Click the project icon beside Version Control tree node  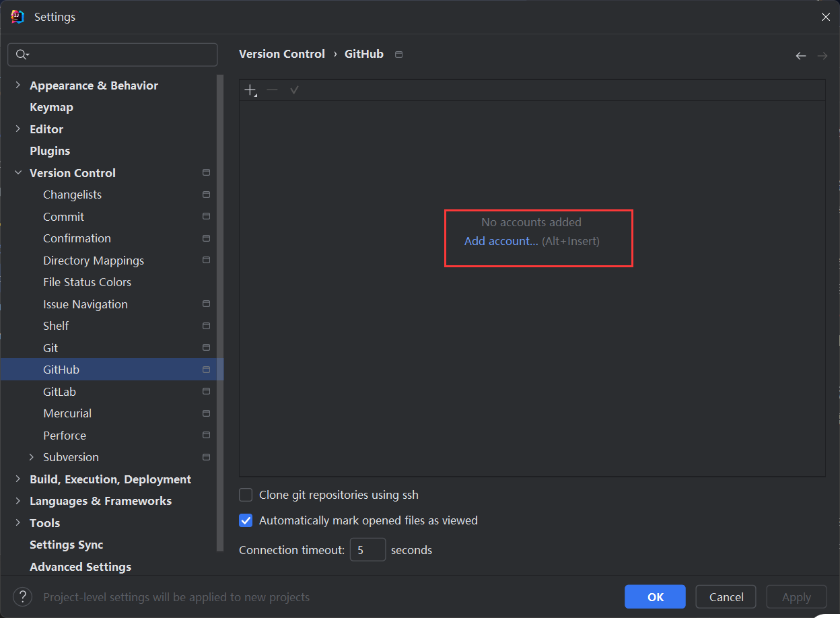click(x=207, y=173)
